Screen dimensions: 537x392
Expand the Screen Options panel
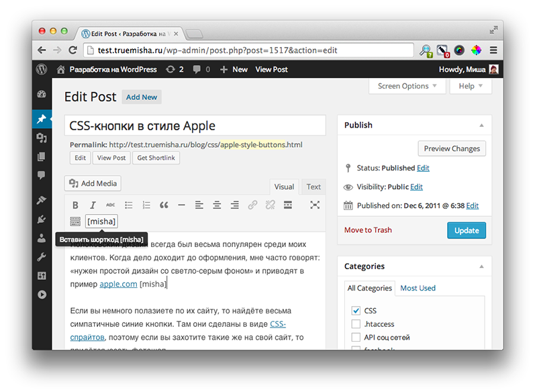point(407,86)
